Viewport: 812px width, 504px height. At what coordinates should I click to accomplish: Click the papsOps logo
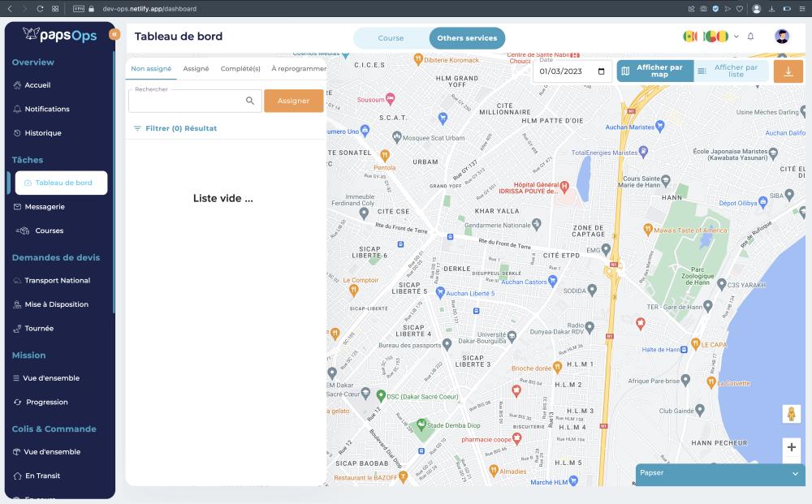click(60, 35)
